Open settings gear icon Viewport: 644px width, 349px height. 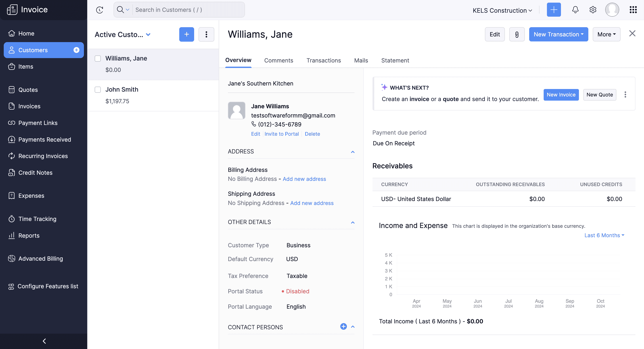(x=593, y=10)
